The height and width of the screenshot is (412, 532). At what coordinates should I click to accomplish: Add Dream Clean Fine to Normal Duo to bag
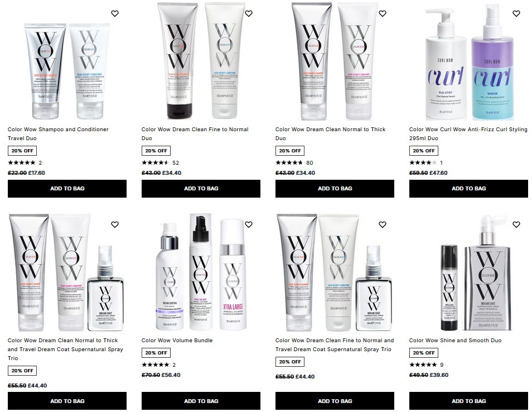201,189
